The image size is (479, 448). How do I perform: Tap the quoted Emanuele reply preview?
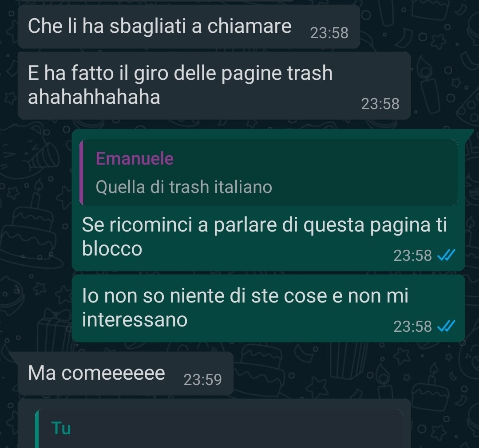(x=268, y=173)
